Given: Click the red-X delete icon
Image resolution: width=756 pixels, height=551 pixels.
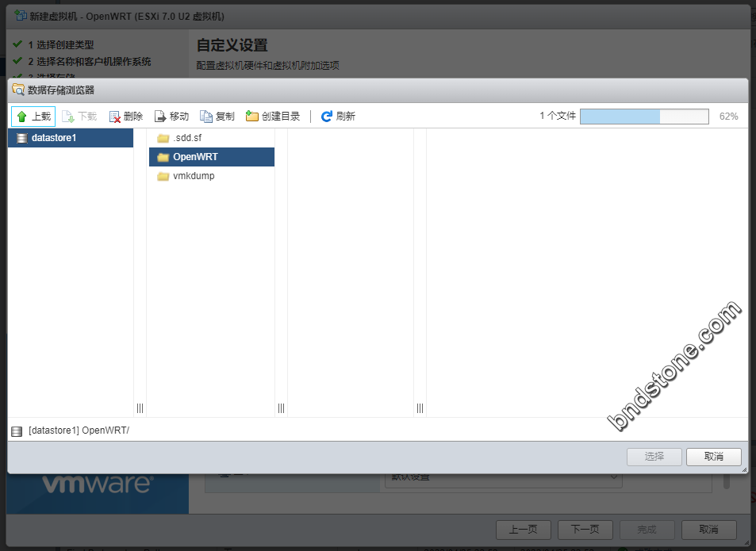Looking at the screenshot, I should (115, 117).
